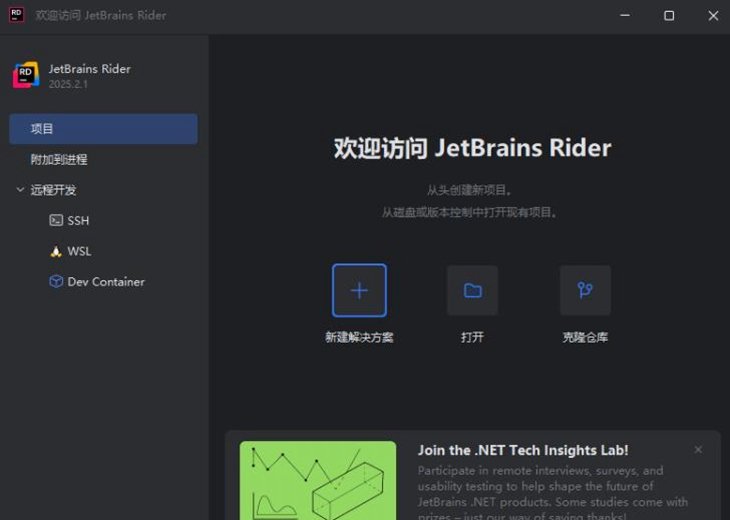The image size is (730, 520).
Task: Click the 欢迎访问 JetBrains Rider heading
Action: pos(472,148)
